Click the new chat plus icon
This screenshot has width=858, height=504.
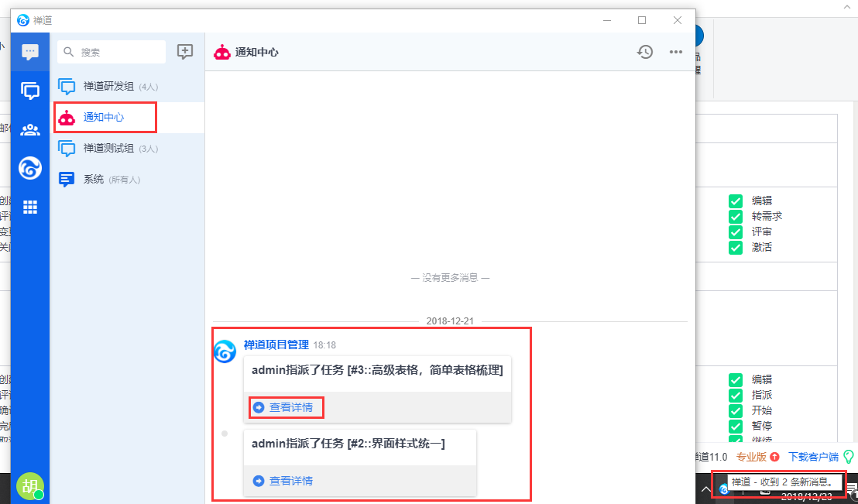point(185,52)
